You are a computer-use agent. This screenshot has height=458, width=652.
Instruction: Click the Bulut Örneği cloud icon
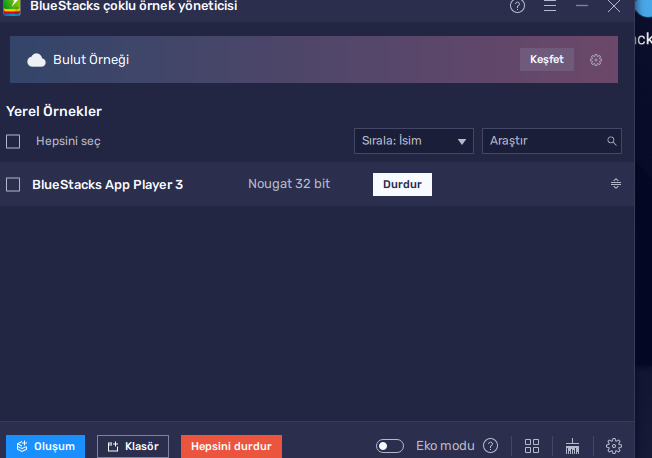coord(36,60)
